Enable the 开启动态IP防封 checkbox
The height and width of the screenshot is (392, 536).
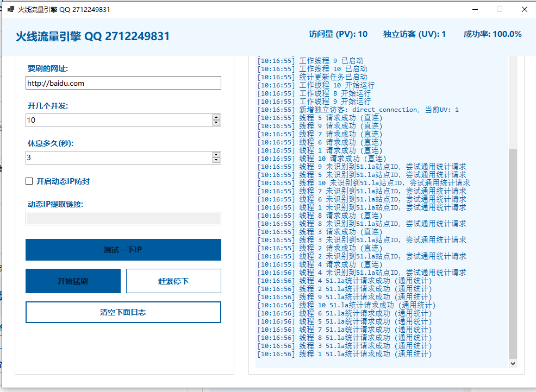point(29,181)
